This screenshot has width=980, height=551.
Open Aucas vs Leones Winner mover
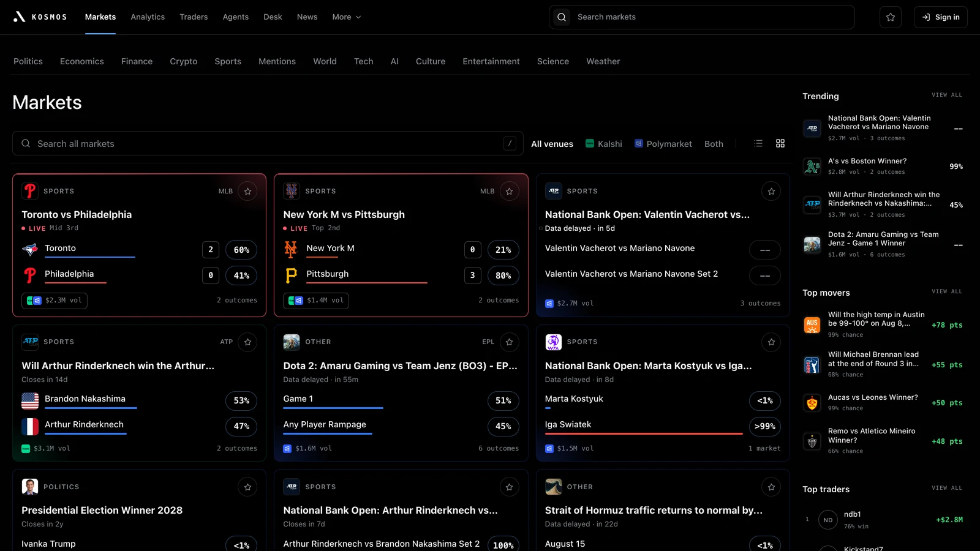coord(883,402)
